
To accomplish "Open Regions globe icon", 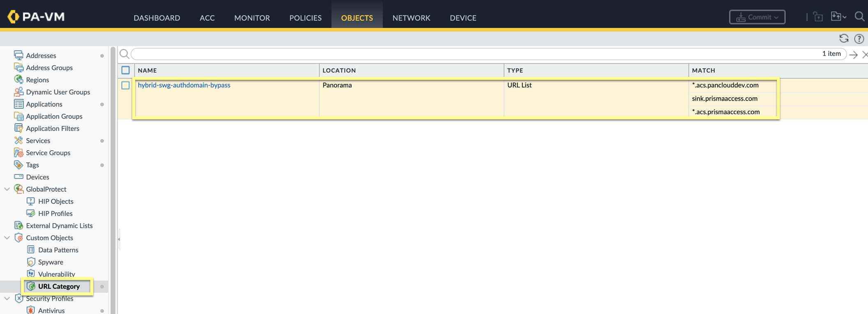I will [x=18, y=79].
